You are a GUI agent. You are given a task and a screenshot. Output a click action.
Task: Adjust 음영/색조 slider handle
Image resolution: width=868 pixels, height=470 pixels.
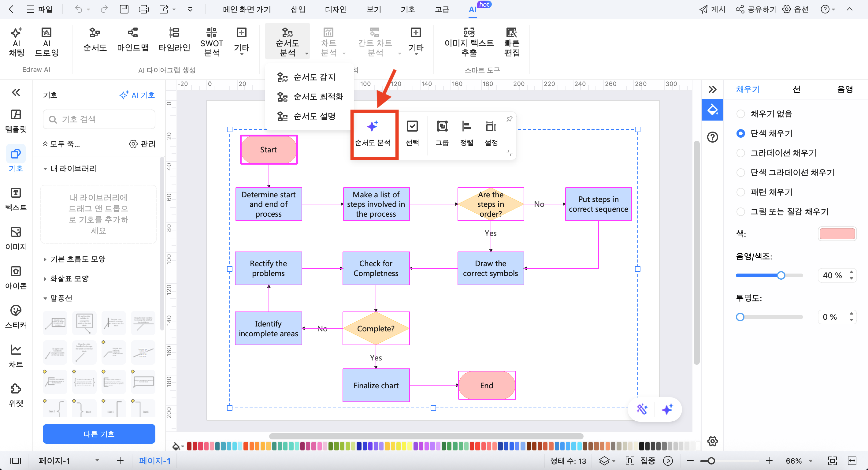pyautogui.click(x=781, y=275)
